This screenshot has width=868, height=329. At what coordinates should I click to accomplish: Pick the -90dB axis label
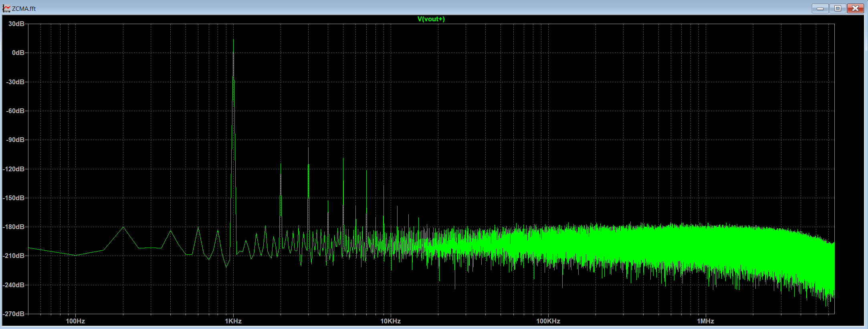15,140
